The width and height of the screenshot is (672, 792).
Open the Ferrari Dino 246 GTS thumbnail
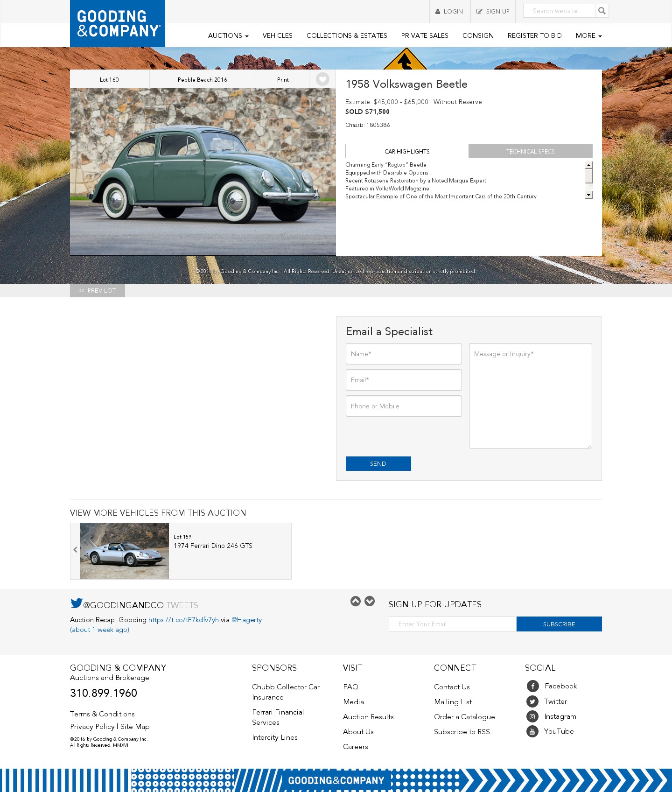[124, 551]
